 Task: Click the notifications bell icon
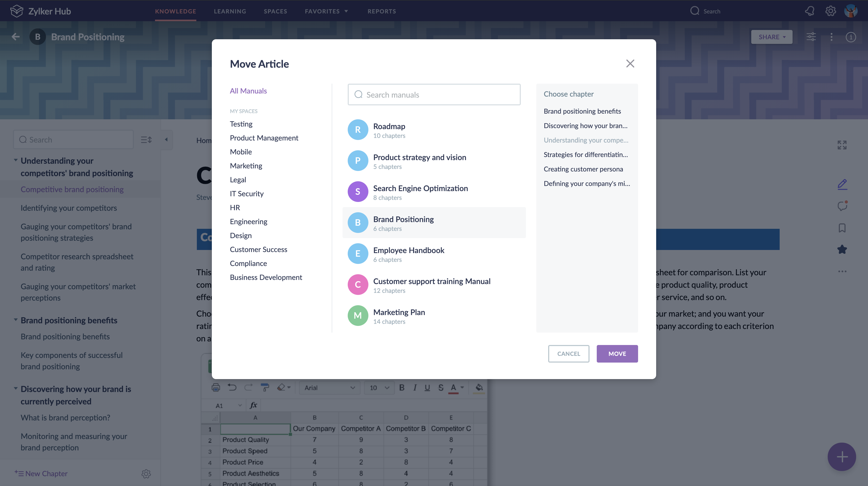(x=809, y=11)
